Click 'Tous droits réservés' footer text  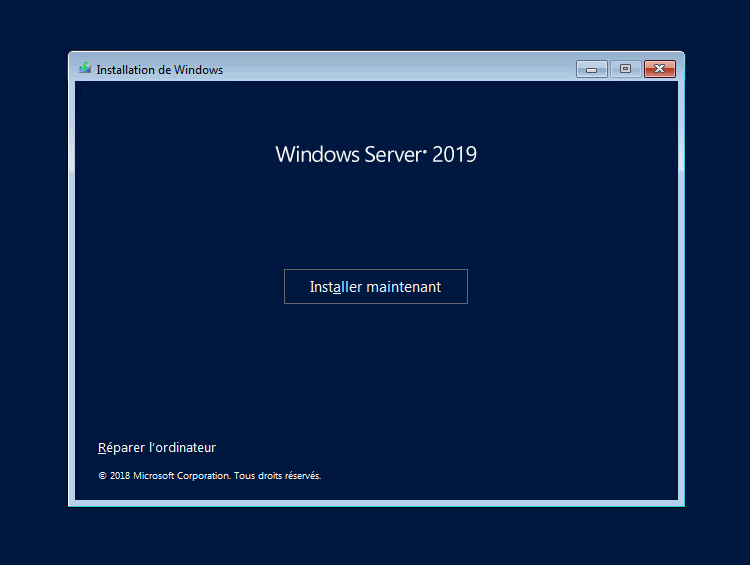(277, 476)
